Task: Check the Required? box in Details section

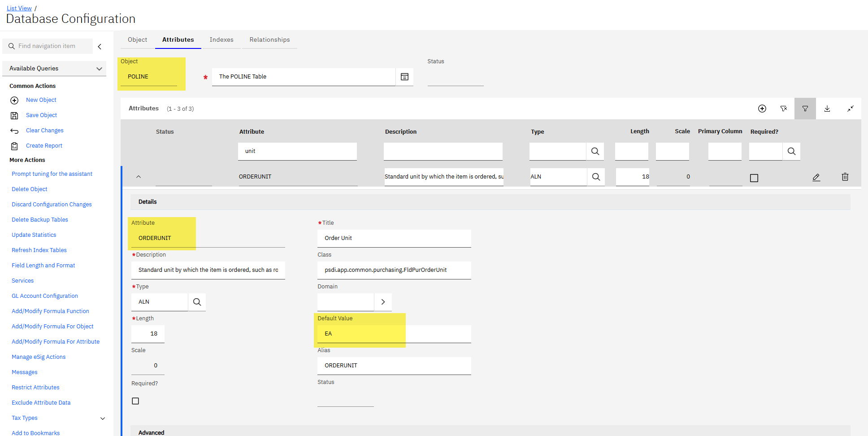Action: click(135, 401)
